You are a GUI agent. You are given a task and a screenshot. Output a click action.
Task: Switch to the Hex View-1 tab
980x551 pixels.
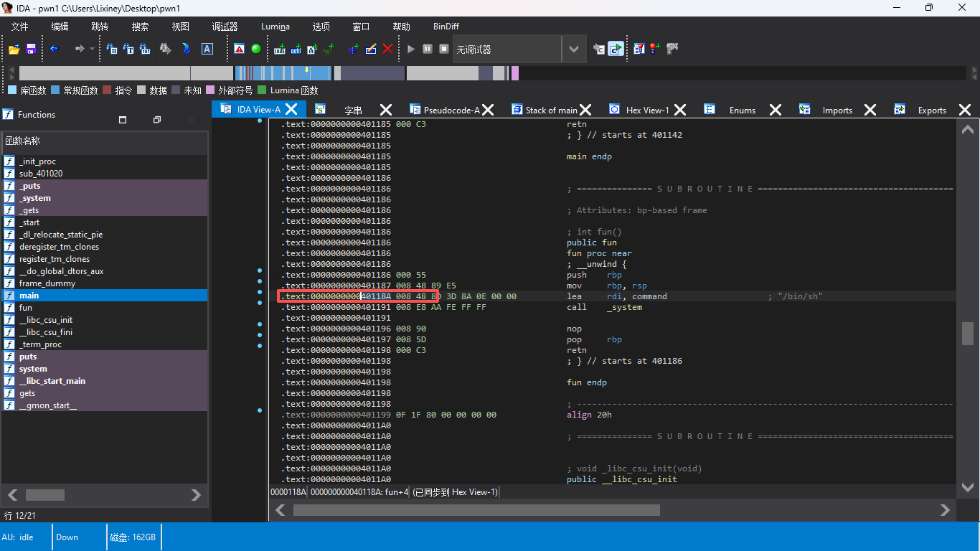tap(646, 110)
